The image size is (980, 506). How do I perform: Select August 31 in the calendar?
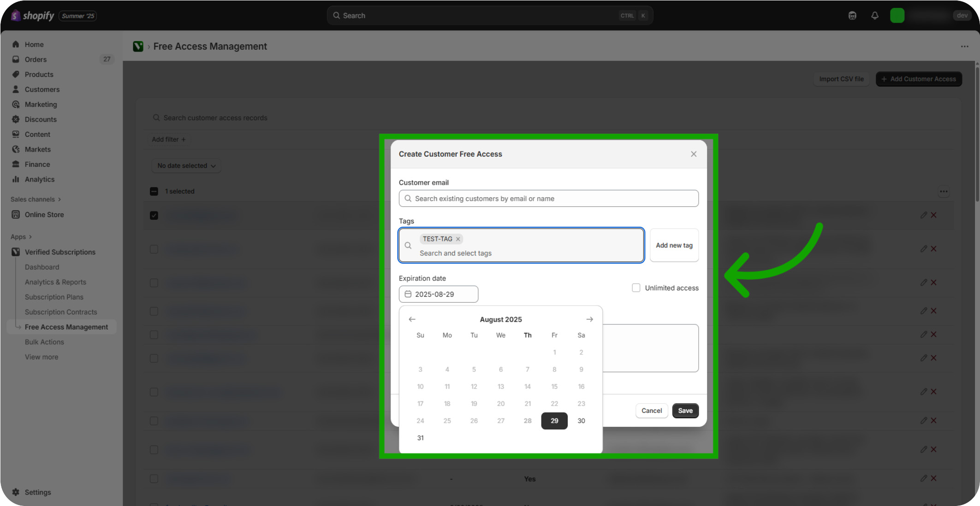coord(420,438)
